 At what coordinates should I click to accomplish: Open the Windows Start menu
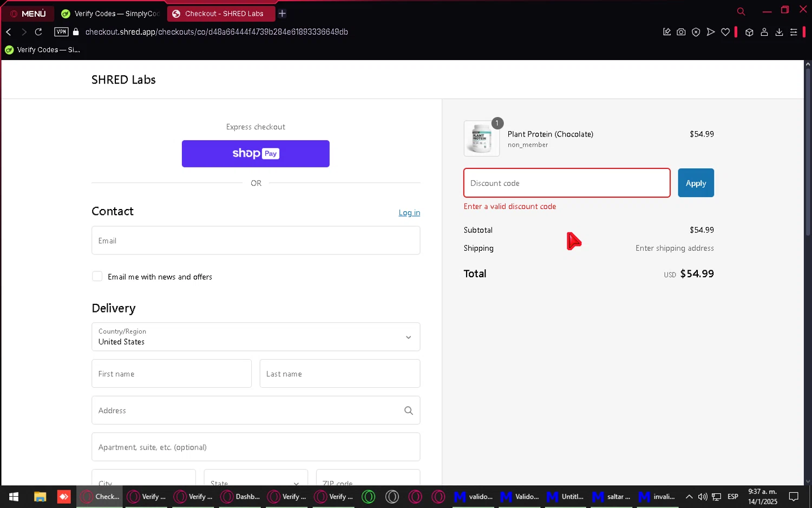pos(14,497)
